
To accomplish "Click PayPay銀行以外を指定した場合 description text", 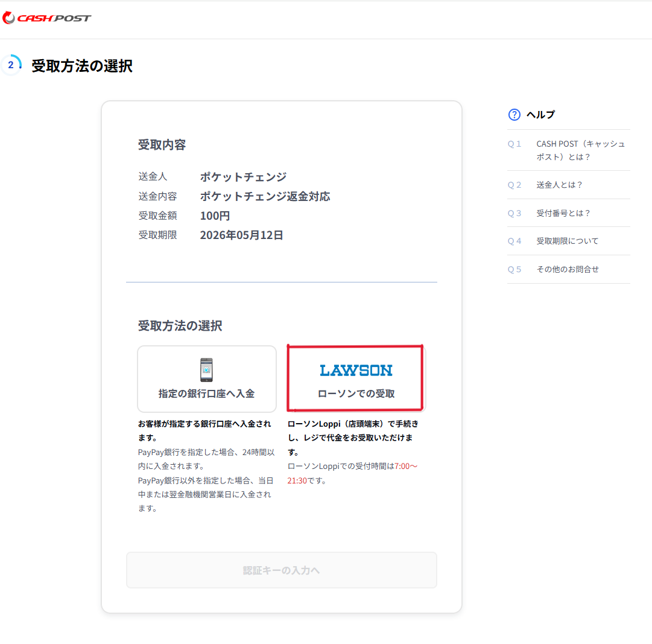I will [206, 494].
